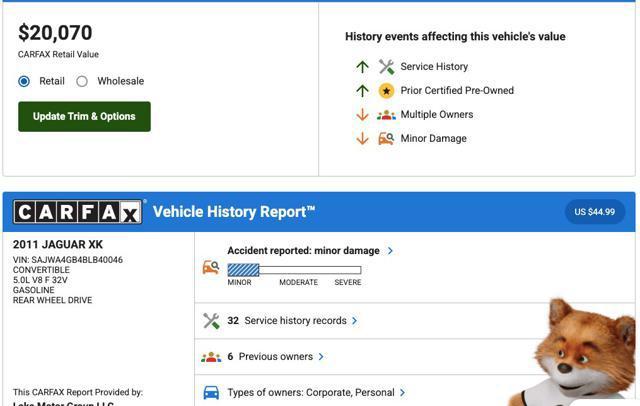Click blue car icon beside Types of owners
This screenshot has height=406, width=640.
(x=211, y=393)
